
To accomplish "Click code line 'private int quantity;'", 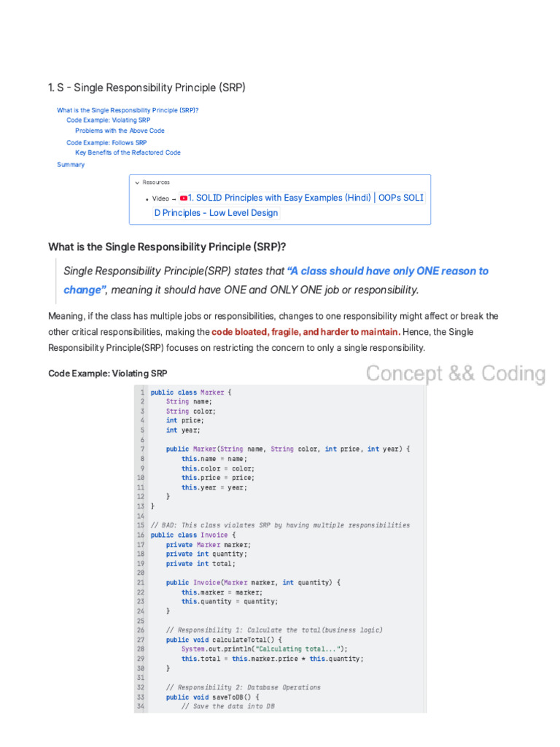I will pyautogui.click(x=206, y=554).
